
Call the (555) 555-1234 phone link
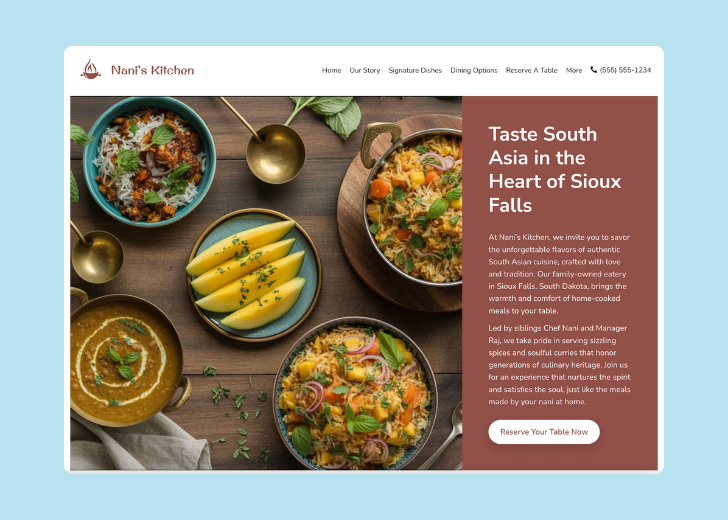(x=625, y=70)
